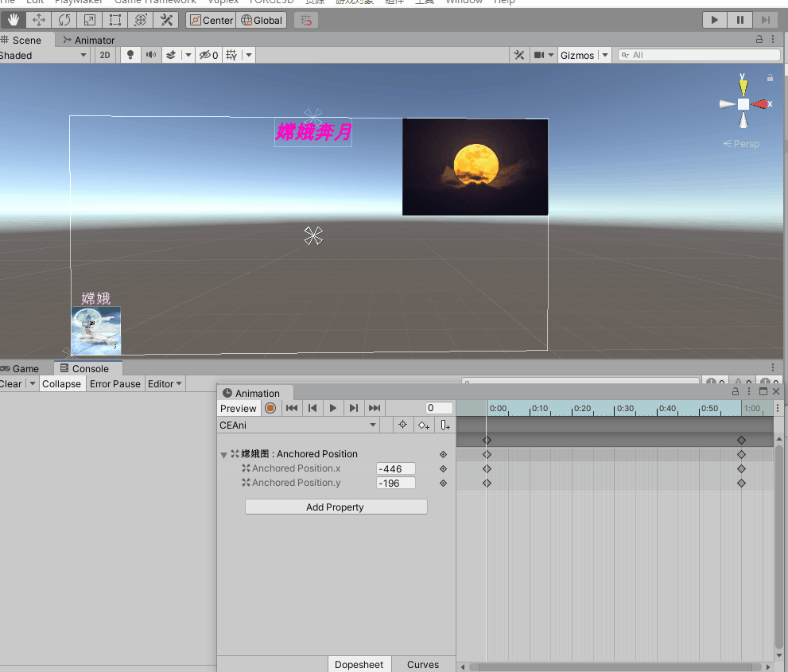Toggle scene grid visibility

click(231, 56)
